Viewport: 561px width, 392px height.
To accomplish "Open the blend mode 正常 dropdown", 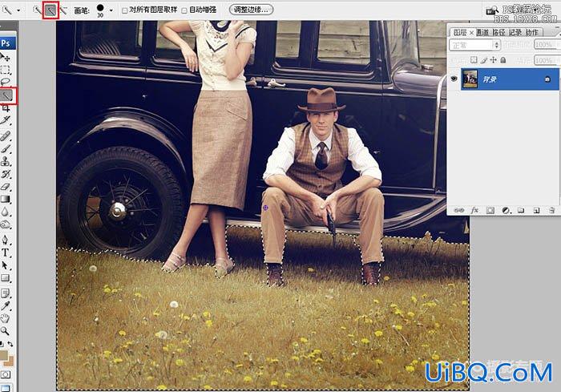I will pos(474,45).
